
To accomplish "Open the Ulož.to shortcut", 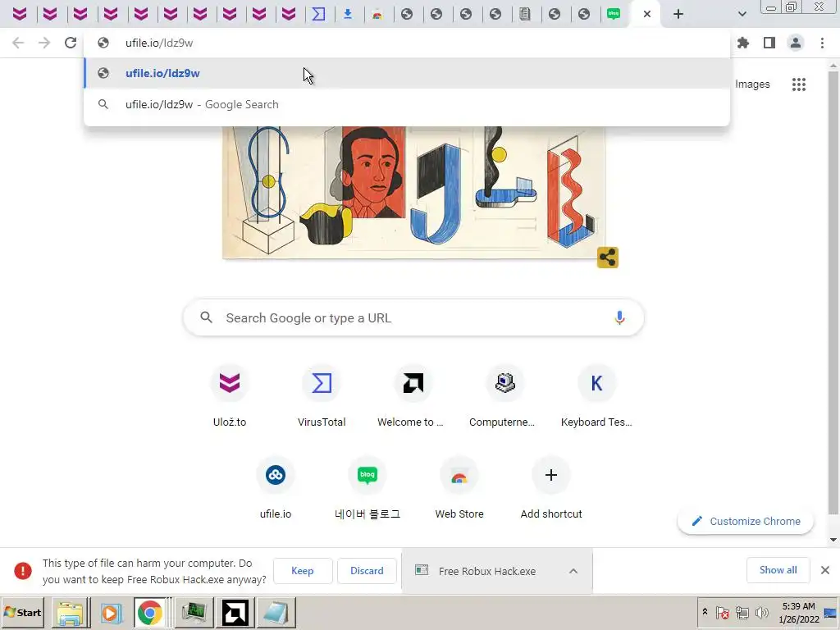I will tap(230, 397).
